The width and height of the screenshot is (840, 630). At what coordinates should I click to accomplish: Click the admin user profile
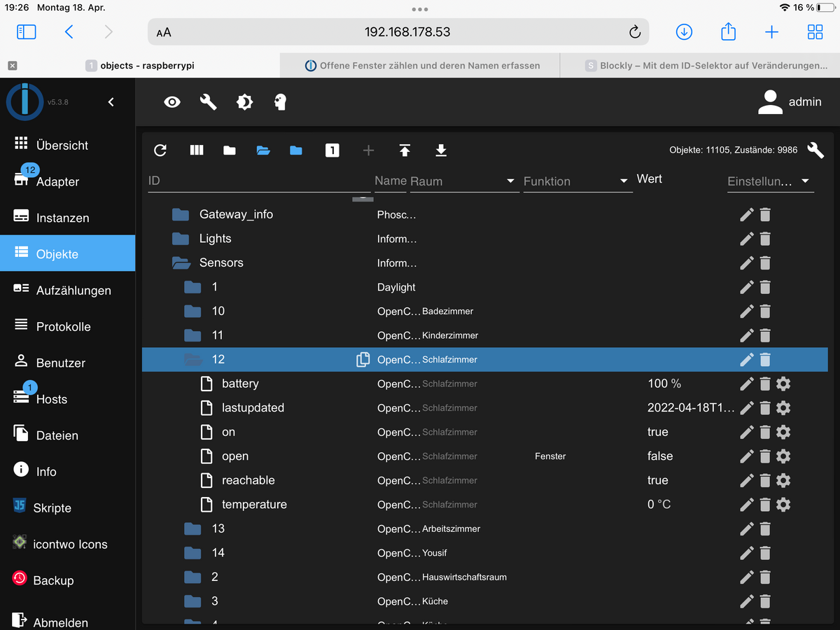(790, 102)
